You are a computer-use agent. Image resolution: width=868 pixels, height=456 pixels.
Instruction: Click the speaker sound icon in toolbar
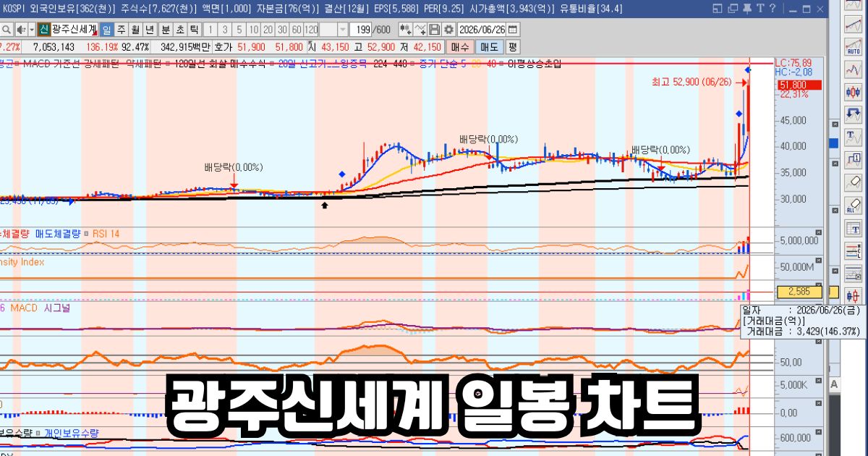[22, 29]
